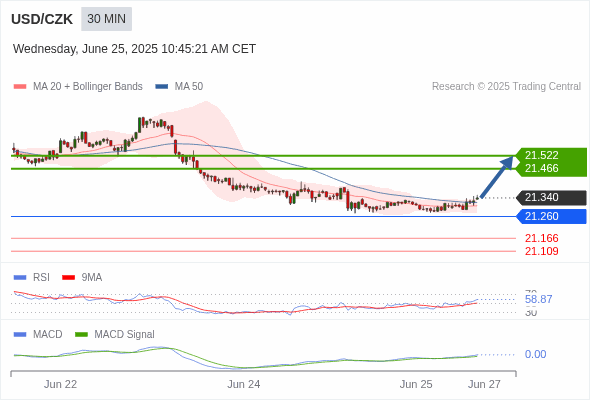
Task: Toggle the MACD legend label
Action: 47,335
